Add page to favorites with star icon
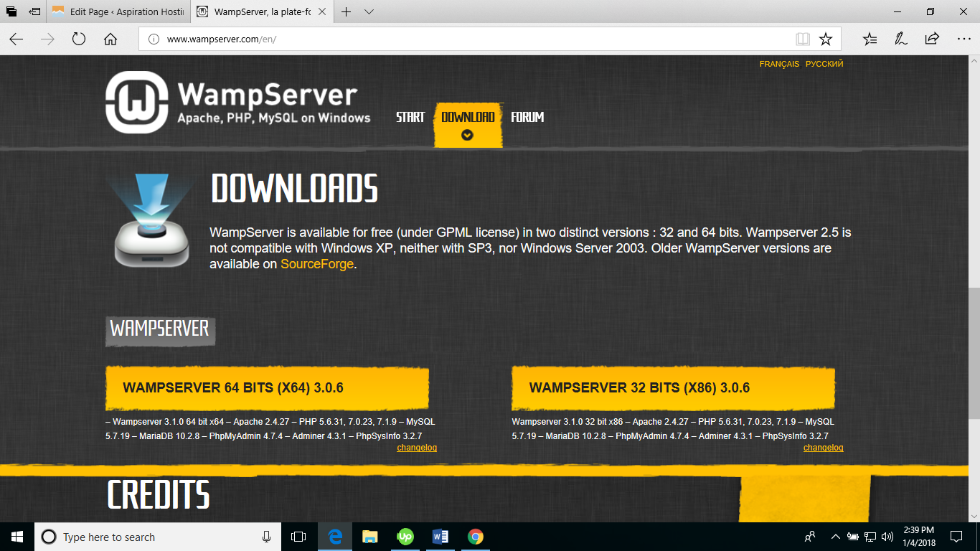The width and height of the screenshot is (980, 551). (826, 39)
